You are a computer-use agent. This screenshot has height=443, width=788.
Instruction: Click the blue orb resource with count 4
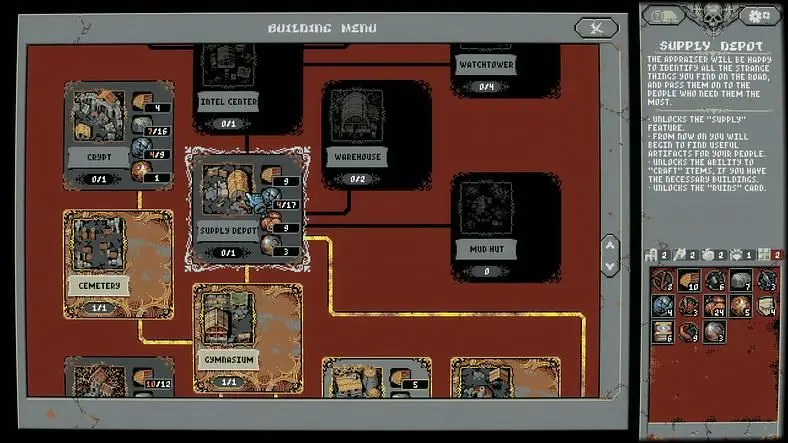pos(662,306)
